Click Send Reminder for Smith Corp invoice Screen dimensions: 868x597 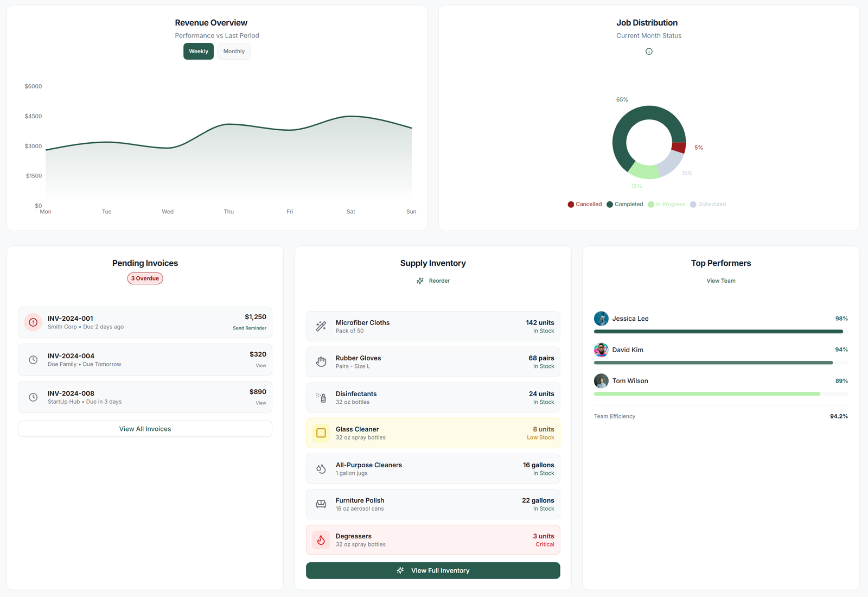(250, 328)
